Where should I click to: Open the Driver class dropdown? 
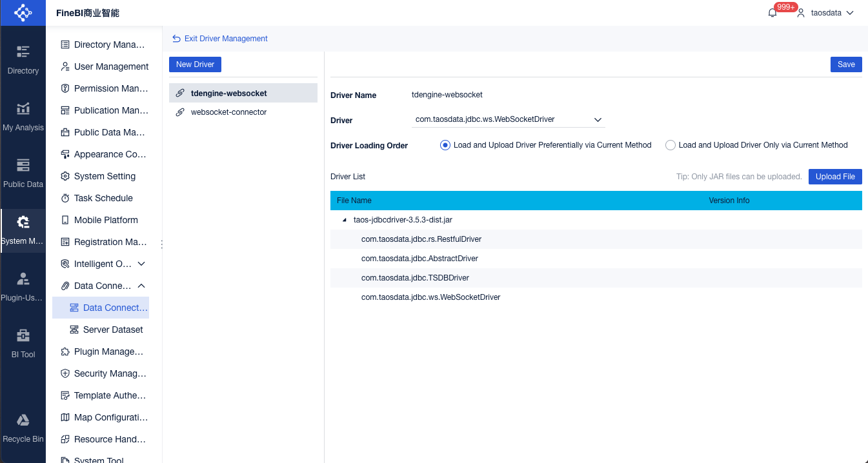(508, 119)
